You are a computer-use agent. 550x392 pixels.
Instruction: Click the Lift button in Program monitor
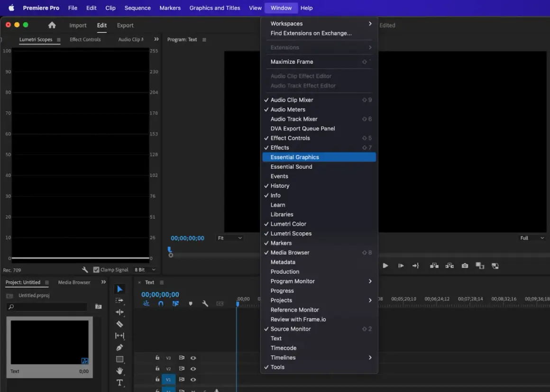point(434,266)
